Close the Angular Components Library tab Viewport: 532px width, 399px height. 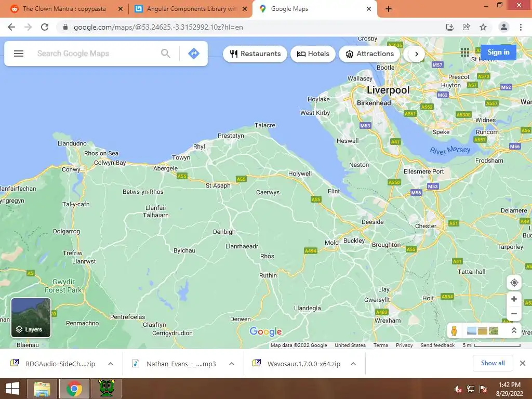point(245,9)
